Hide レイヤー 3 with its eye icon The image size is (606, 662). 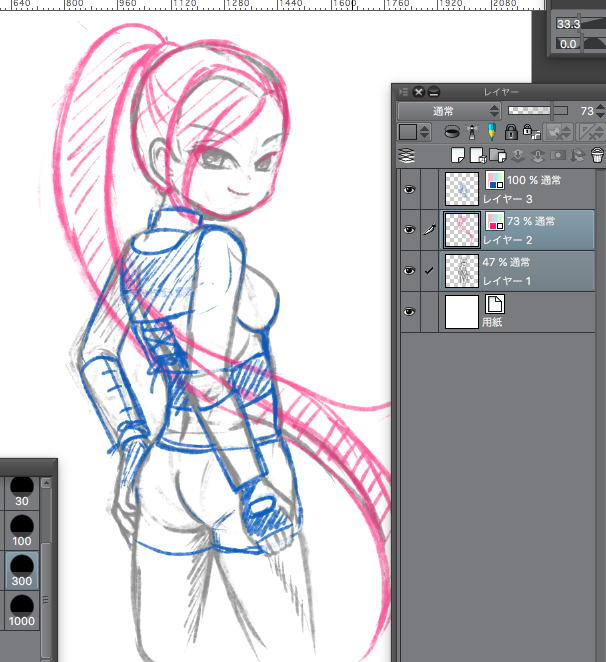(409, 190)
